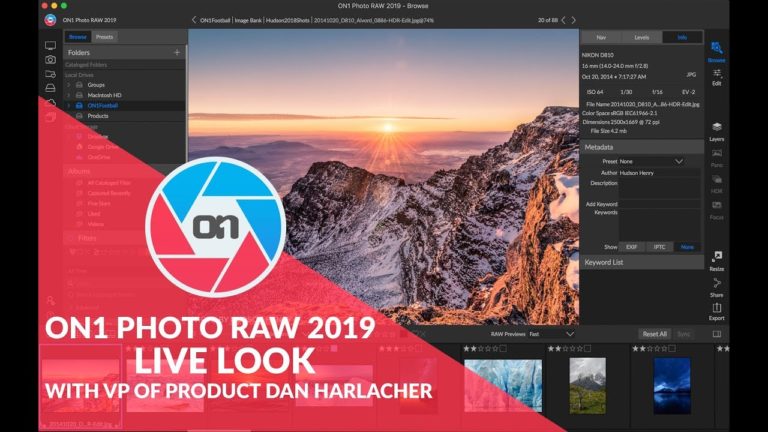Viewport: 768px width, 432px height.
Task: Select None in the Show row
Action: point(687,247)
